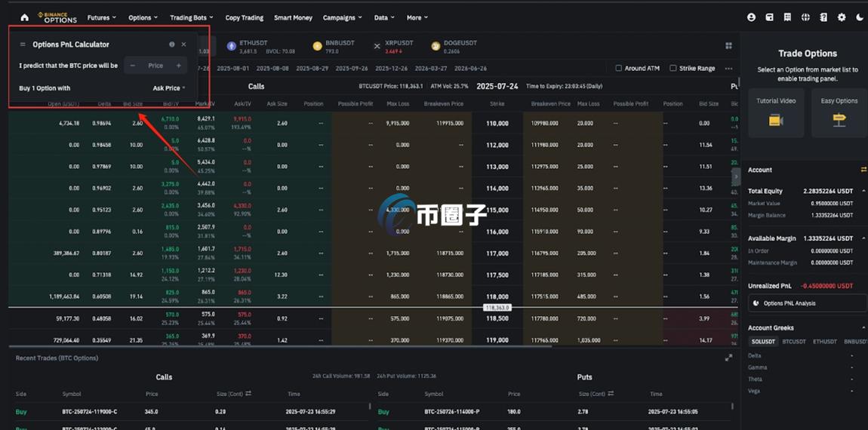Collapse the Total Equity section
This screenshot has height=430, width=868.
pyautogui.click(x=863, y=191)
